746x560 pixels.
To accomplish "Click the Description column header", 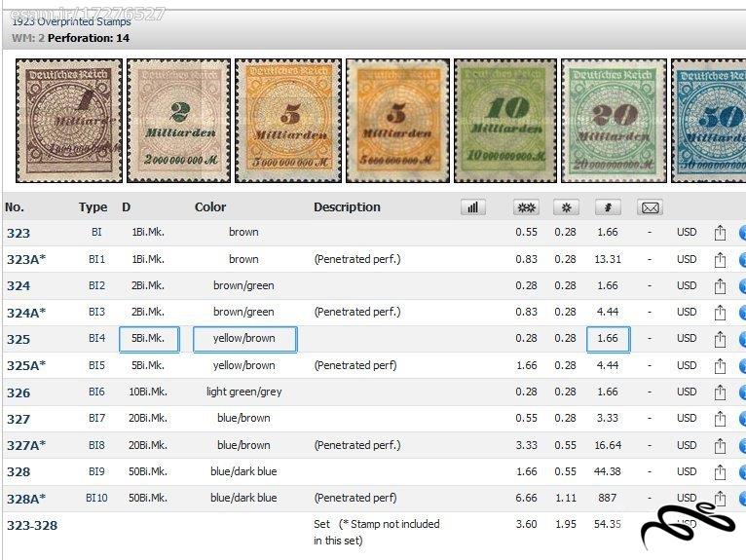I will click(347, 207).
